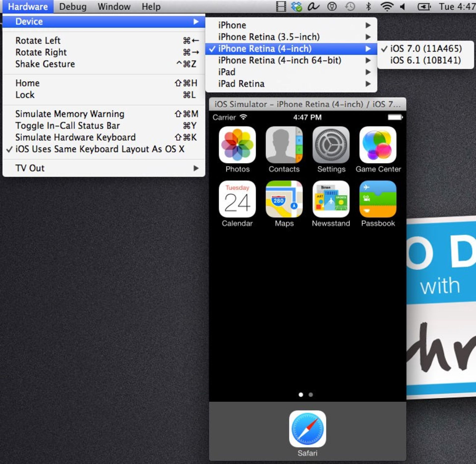The height and width of the screenshot is (464, 476).
Task: Select the checked iOS 7.0 (11A465) option
Action: coord(425,49)
